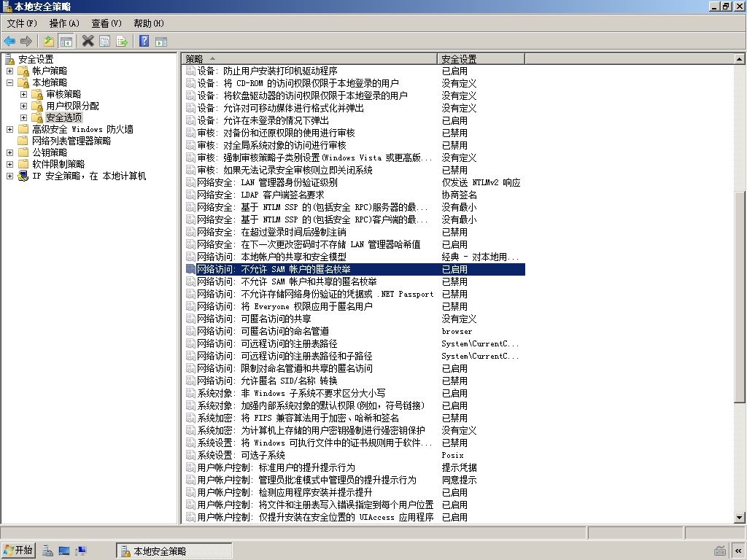Screen dimensions: 747x560
Task: Click the keyboard icon in system tray
Action: [720, 551]
